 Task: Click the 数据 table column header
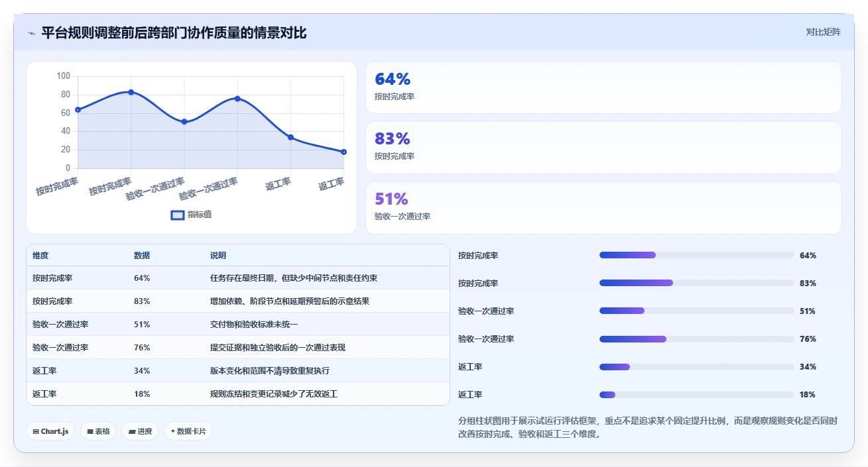tap(142, 255)
